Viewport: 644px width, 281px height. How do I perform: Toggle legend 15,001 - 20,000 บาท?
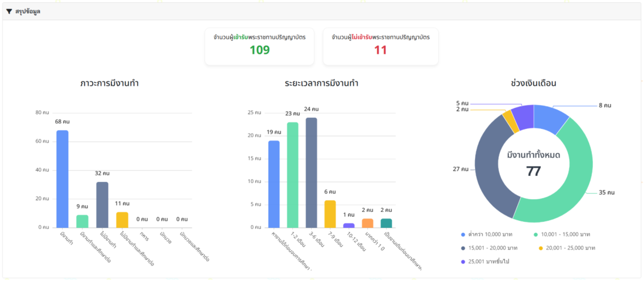(489, 248)
